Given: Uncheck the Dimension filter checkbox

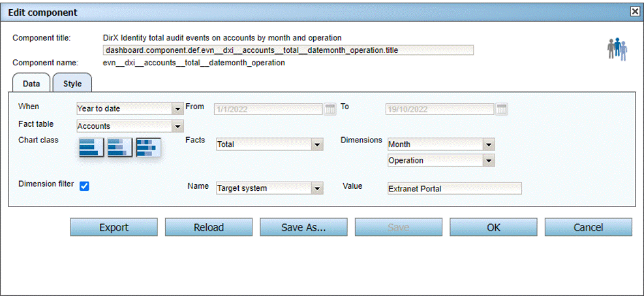Looking at the screenshot, I should 84,186.
